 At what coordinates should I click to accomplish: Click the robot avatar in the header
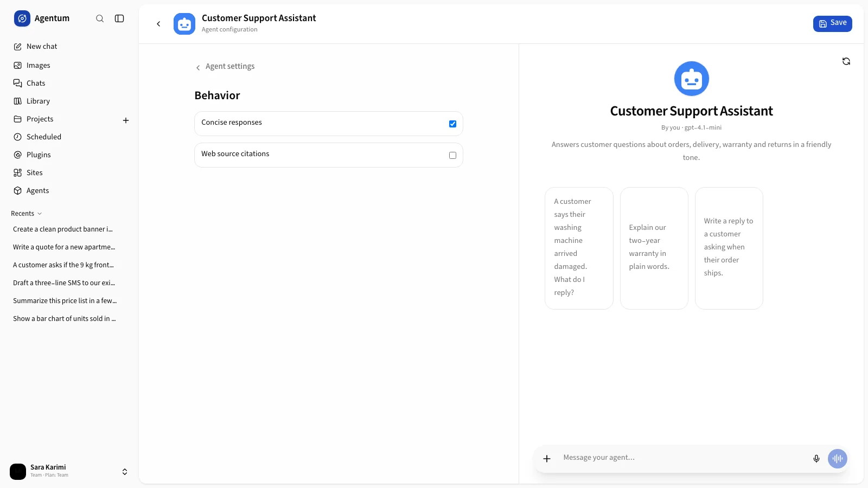click(184, 24)
